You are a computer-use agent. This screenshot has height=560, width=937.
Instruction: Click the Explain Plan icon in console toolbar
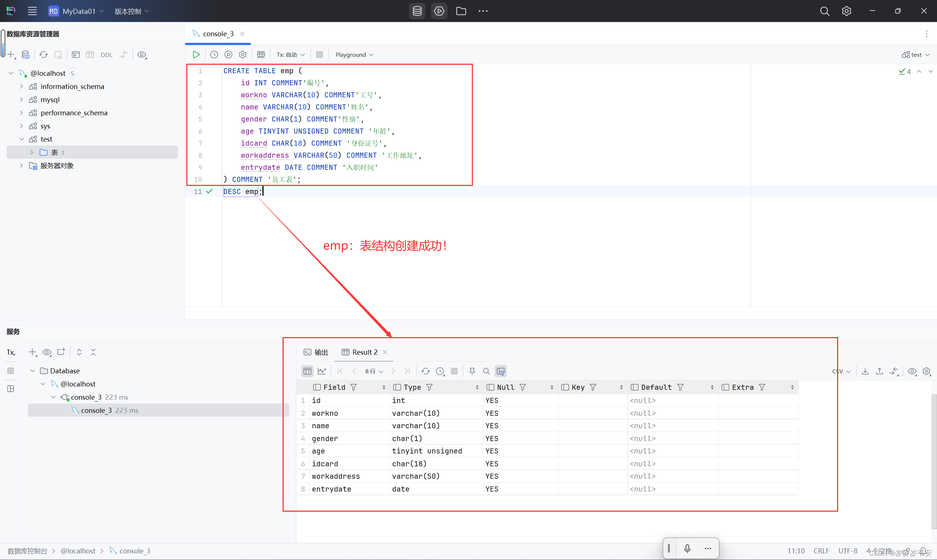click(x=228, y=55)
